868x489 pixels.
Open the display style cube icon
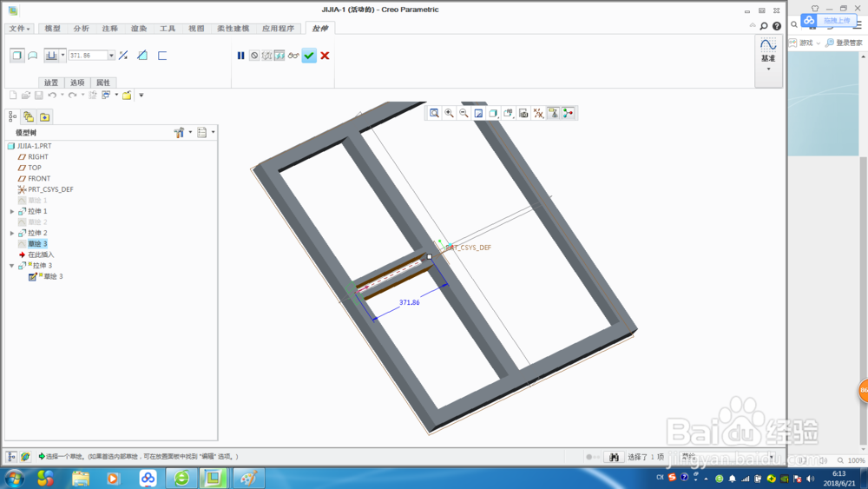(x=493, y=113)
